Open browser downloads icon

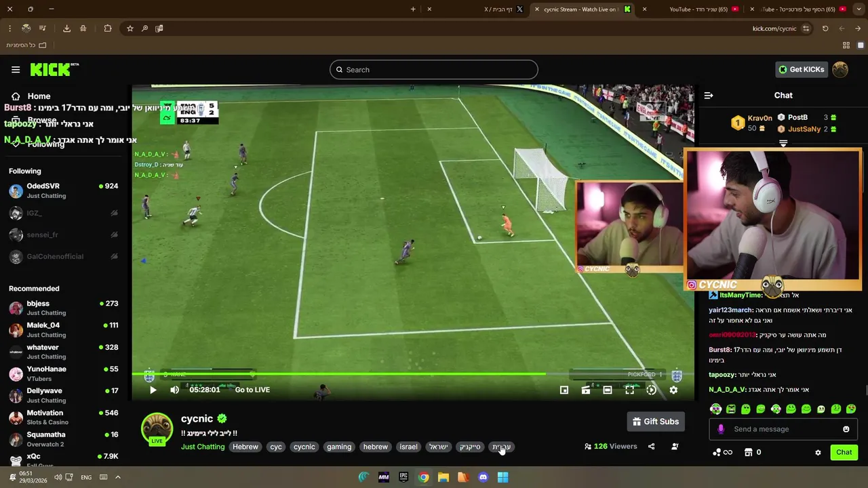[66, 28]
